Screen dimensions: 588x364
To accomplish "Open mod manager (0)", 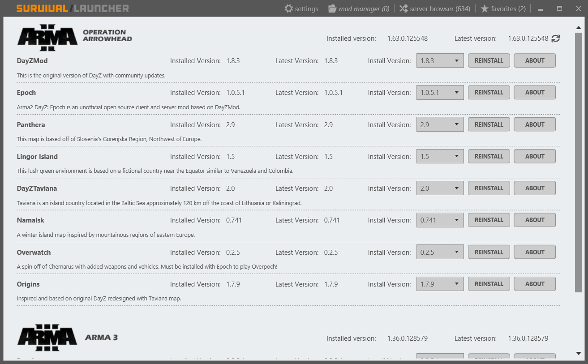I will tap(359, 9).
